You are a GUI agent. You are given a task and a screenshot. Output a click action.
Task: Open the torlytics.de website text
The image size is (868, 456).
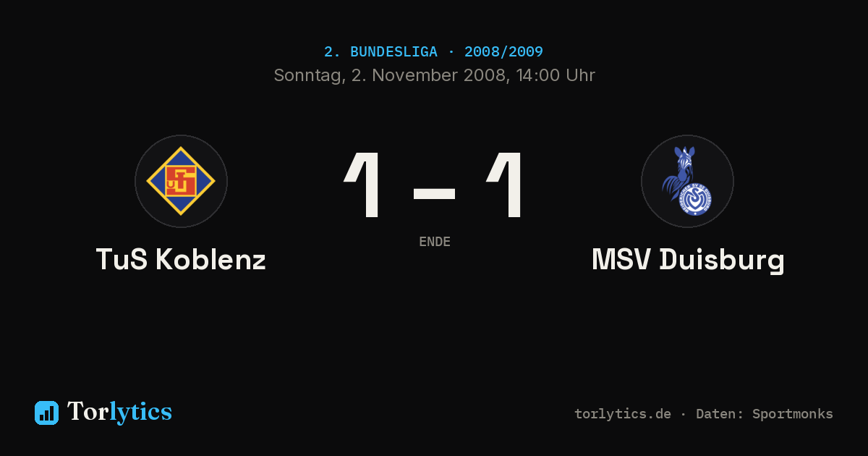[x=623, y=414]
